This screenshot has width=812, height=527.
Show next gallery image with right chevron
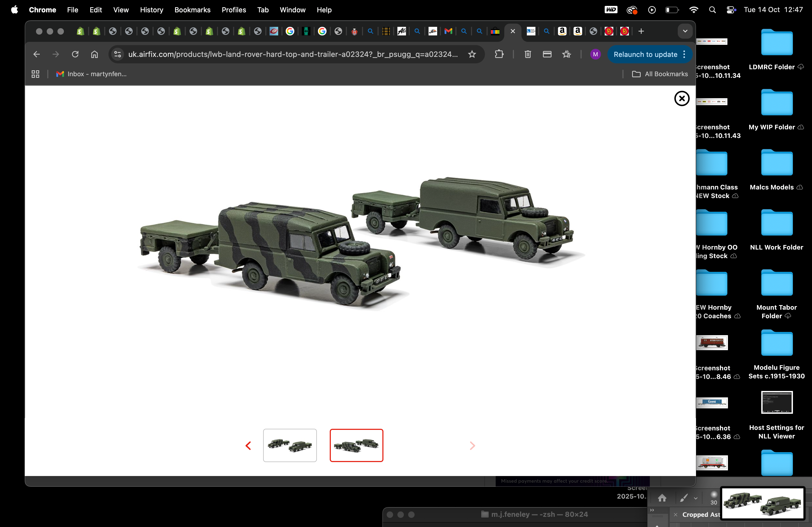(x=472, y=445)
